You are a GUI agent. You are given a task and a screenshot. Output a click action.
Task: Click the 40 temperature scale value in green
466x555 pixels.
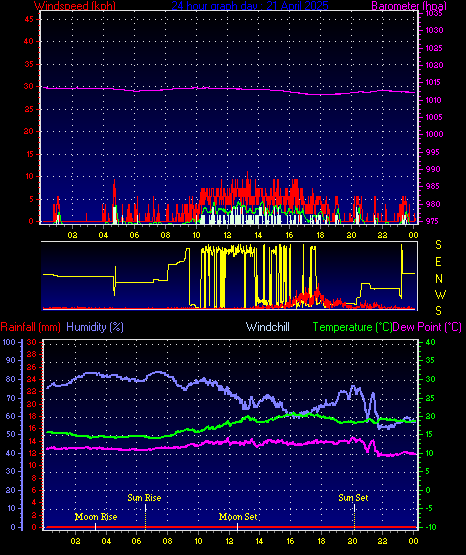tap(430, 342)
